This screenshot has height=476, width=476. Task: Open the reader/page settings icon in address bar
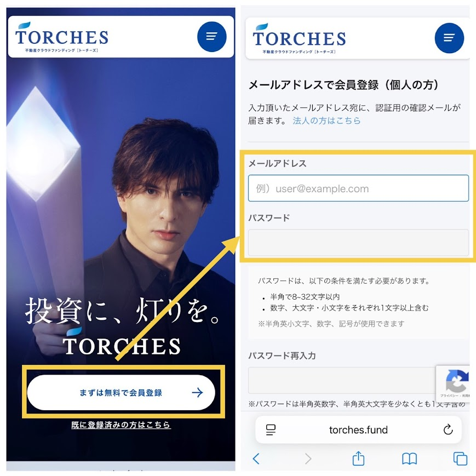coord(271,430)
